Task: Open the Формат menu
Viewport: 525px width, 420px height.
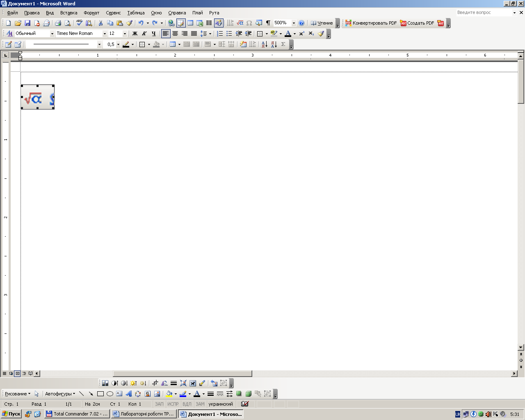Action: (x=91, y=13)
